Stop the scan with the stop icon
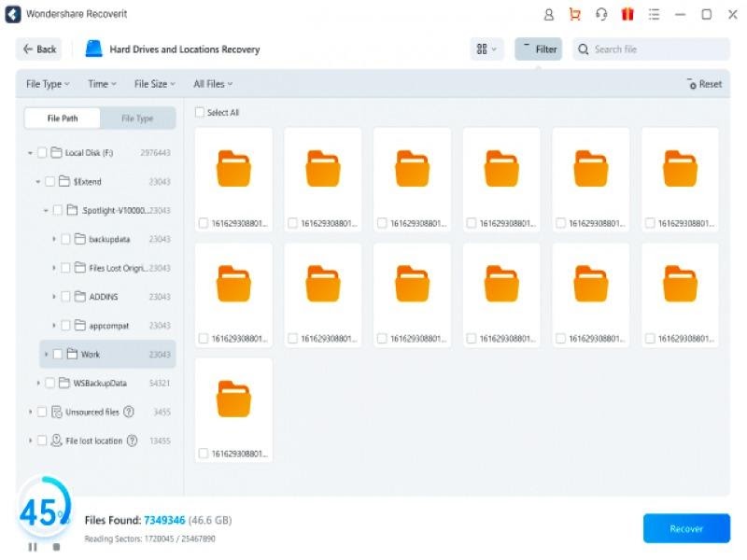This screenshot has width=747, height=560. coord(56,547)
